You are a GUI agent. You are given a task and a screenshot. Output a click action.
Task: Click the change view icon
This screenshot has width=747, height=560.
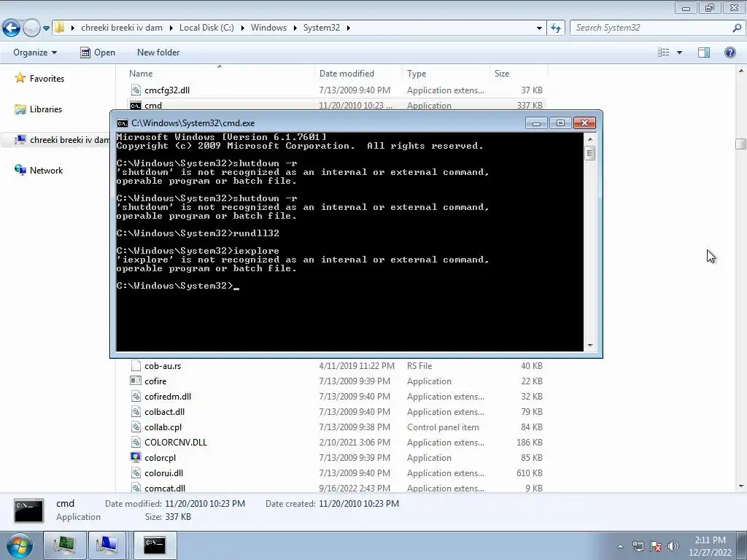point(664,52)
